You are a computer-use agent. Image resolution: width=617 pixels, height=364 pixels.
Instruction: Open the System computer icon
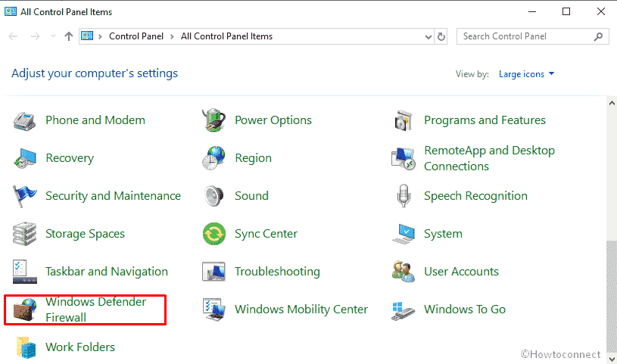[x=404, y=234]
